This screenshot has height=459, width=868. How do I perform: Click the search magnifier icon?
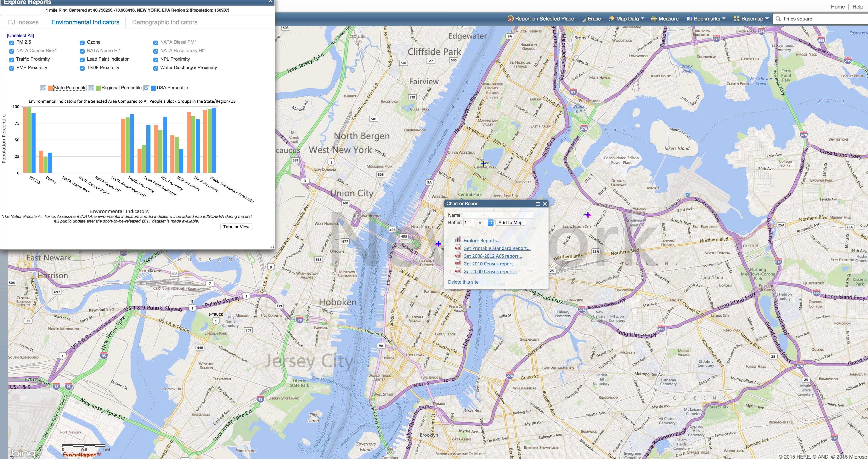tap(778, 19)
